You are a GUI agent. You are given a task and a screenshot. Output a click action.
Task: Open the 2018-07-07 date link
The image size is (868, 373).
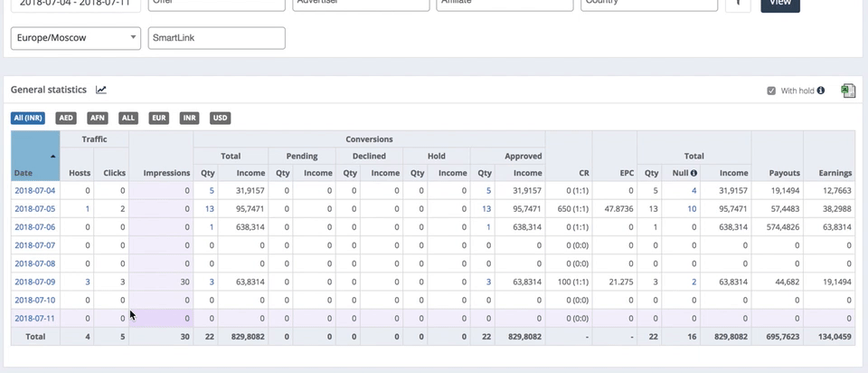[x=35, y=245]
